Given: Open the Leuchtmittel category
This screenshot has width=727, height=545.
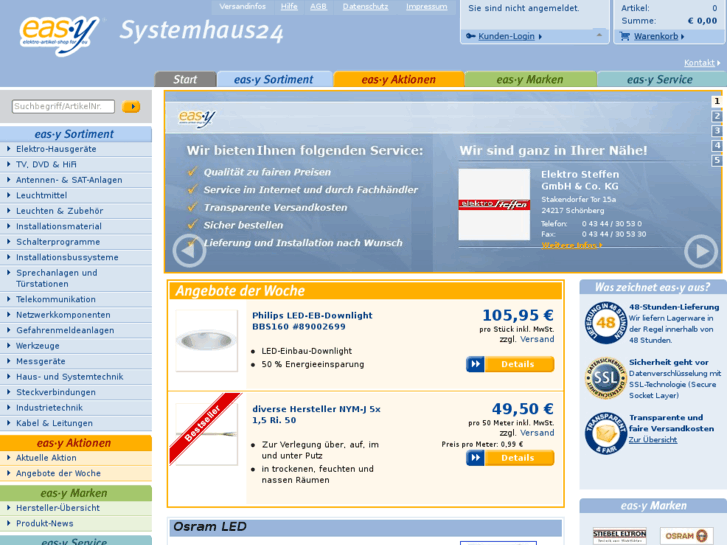Looking at the screenshot, I should [x=76, y=196].
